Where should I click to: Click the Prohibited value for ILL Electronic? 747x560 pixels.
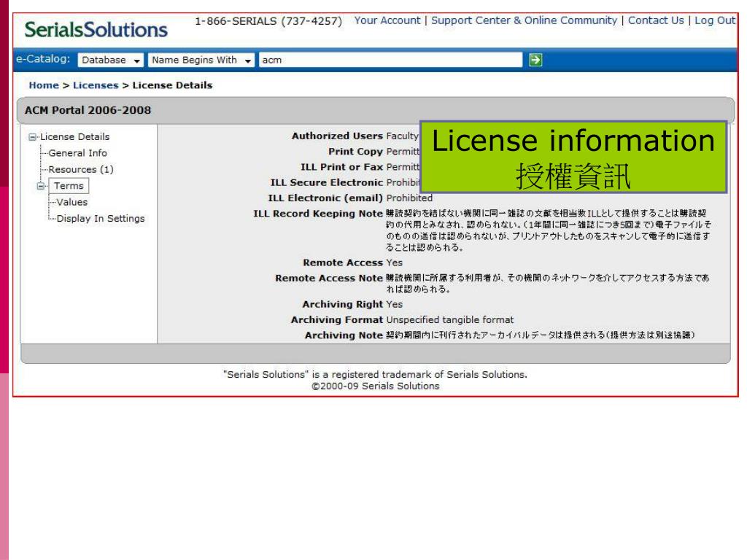[409, 198]
